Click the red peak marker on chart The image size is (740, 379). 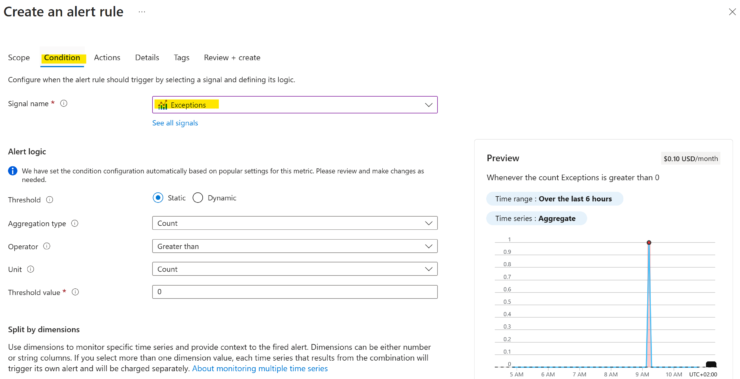tap(649, 243)
